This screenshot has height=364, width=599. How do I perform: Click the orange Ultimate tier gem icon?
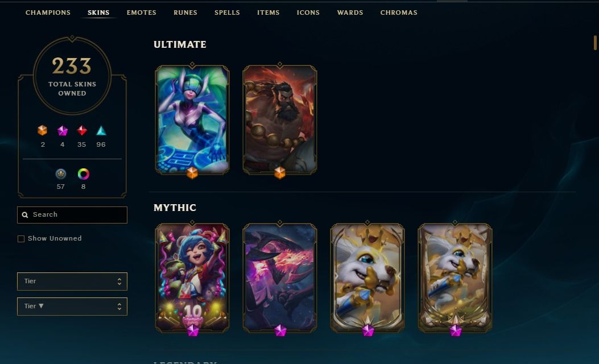point(43,131)
